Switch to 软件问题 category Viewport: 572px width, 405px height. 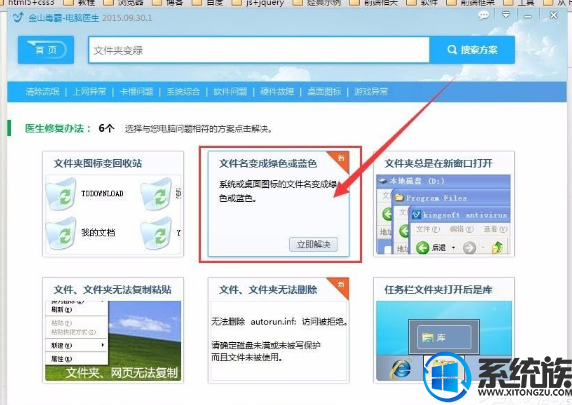tap(230, 92)
